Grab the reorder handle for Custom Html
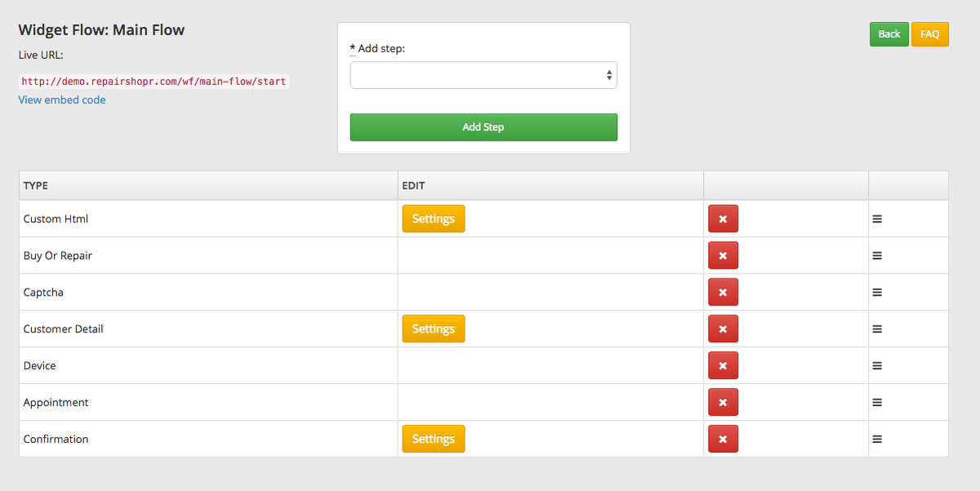 877,219
